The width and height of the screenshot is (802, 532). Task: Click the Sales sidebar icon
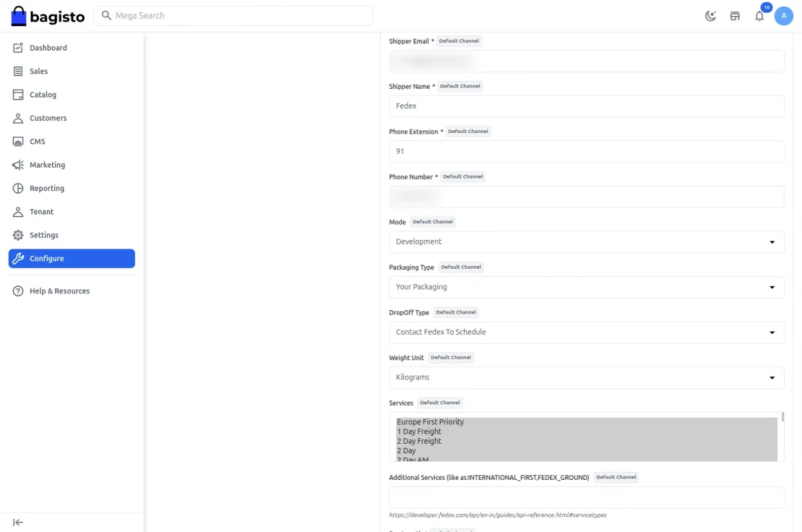pyautogui.click(x=18, y=72)
